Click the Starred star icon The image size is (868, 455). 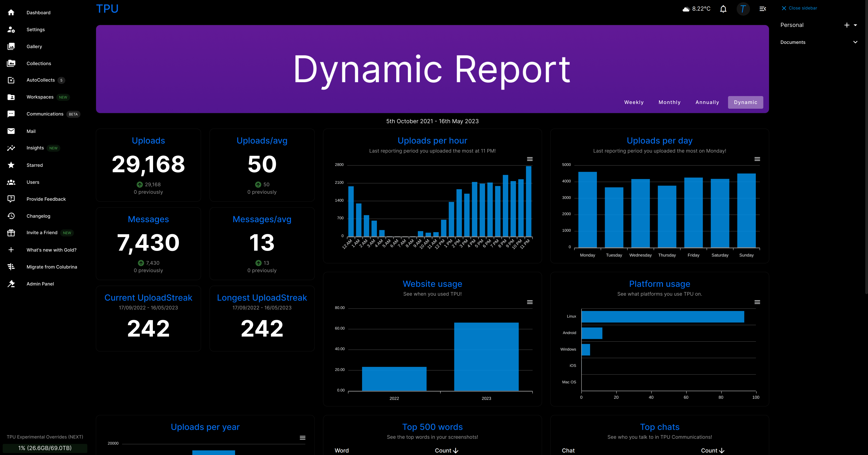(x=11, y=165)
